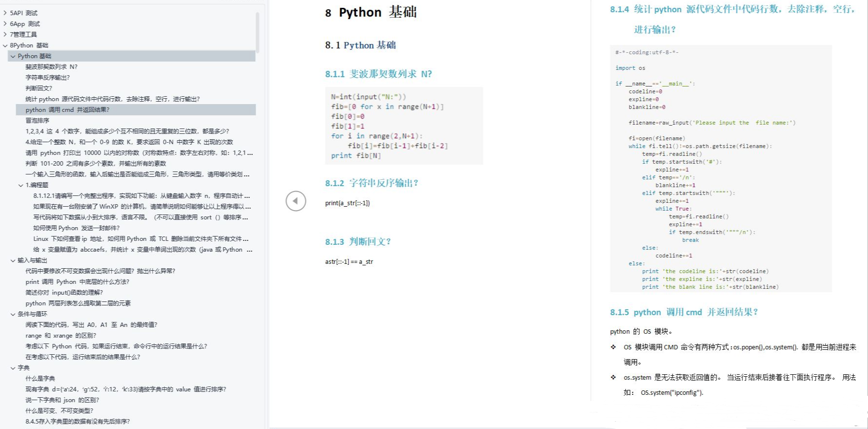
Task: Click the 8.1.3 判断回文? heading
Action: pos(358,242)
